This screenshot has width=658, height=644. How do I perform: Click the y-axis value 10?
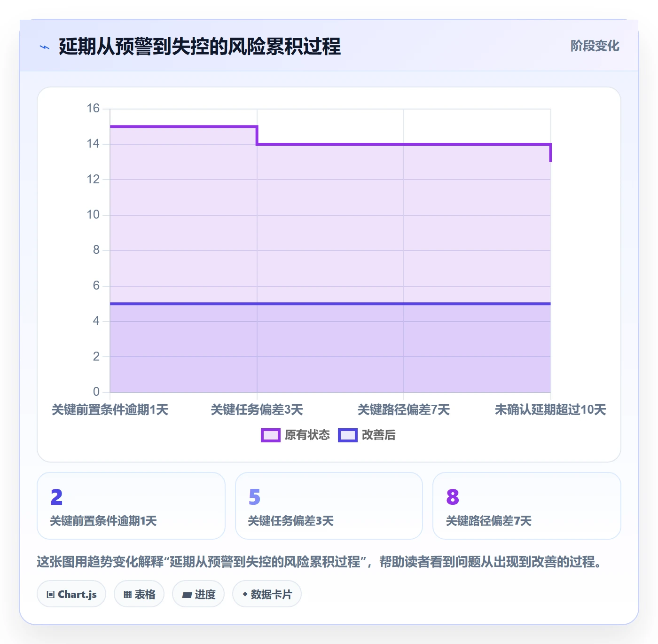coord(93,215)
